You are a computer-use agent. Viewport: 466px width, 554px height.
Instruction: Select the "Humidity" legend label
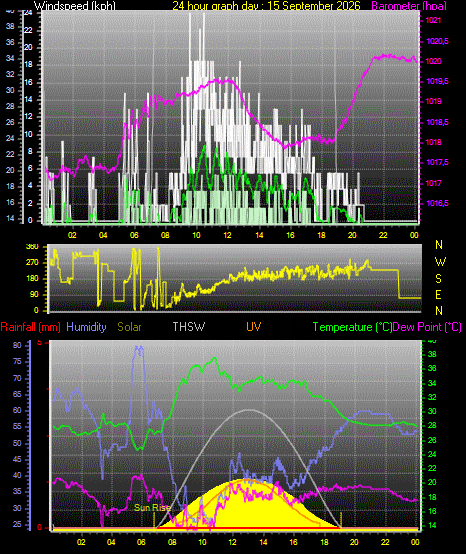pos(86,327)
